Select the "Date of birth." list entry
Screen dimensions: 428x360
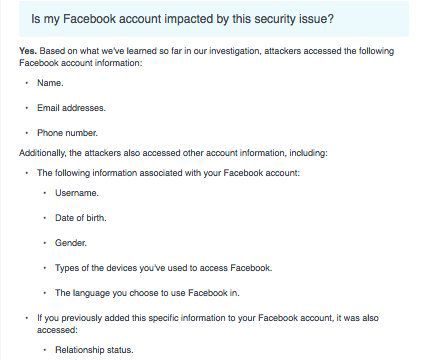tap(81, 218)
